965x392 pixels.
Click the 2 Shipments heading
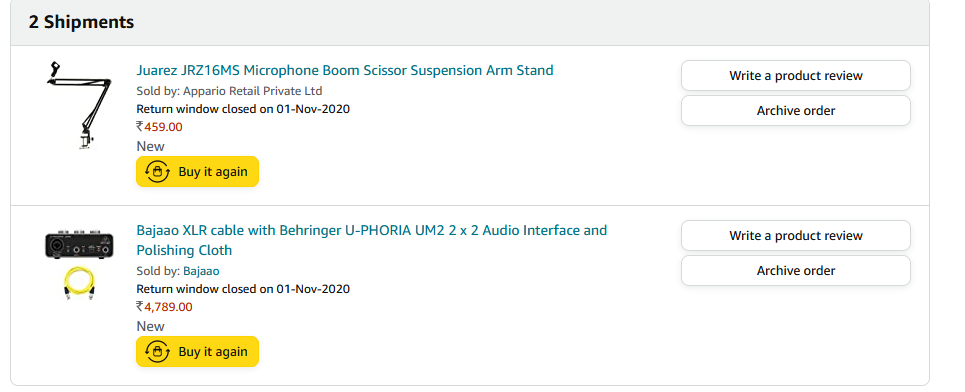pyautogui.click(x=81, y=22)
